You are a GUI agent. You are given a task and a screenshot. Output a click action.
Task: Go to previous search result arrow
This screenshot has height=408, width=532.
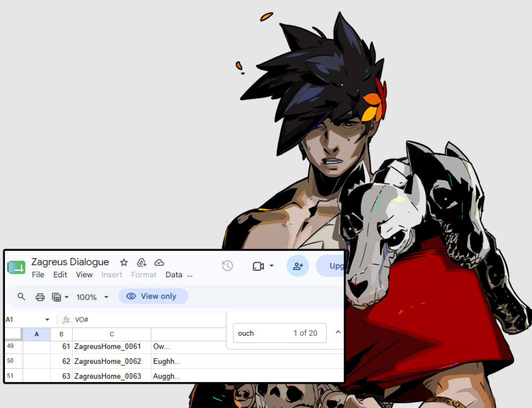point(338,332)
